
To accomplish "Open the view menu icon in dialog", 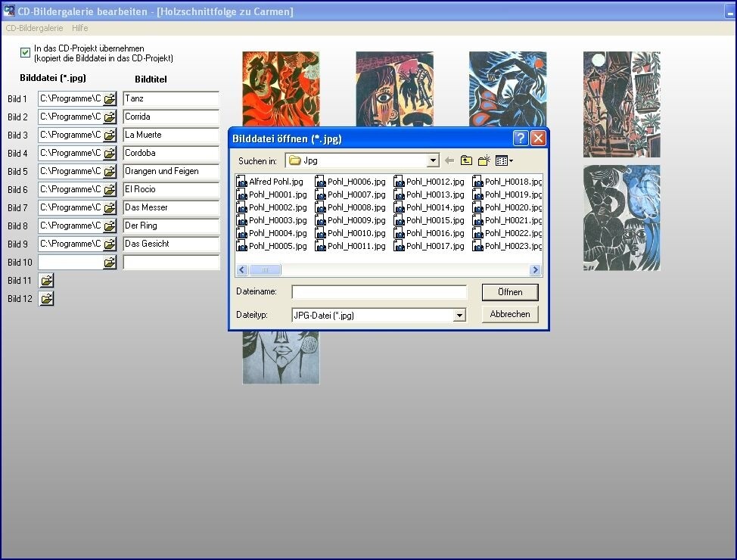I will point(504,160).
